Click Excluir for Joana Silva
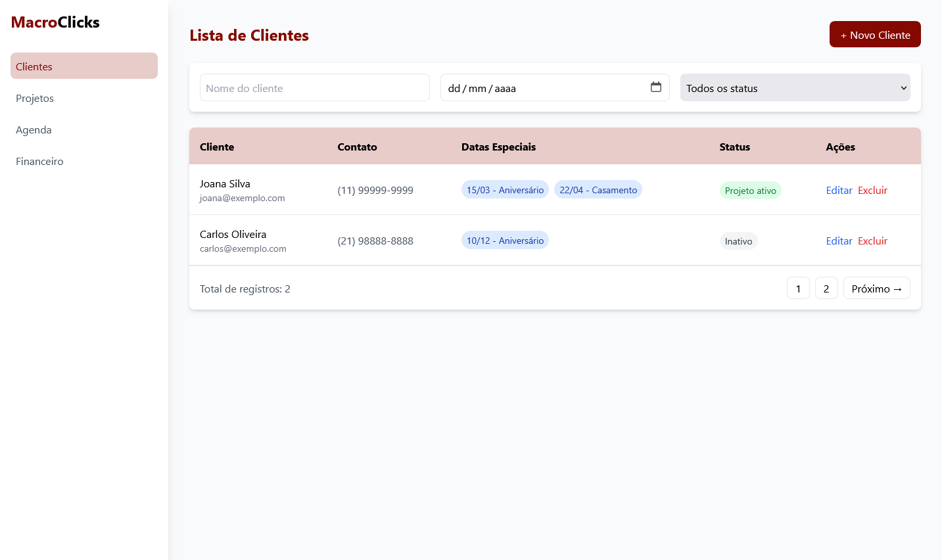 pos(872,190)
